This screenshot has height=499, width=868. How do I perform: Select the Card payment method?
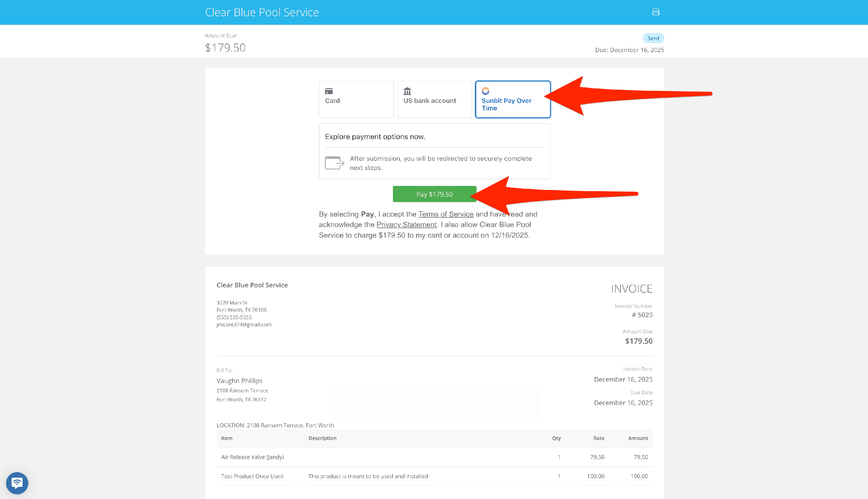(356, 99)
